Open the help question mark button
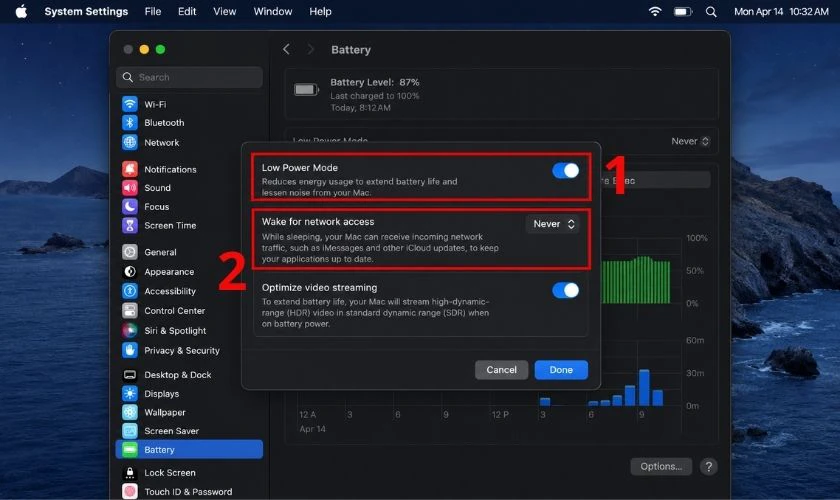Screen dimensions: 840x500 coord(708,467)
